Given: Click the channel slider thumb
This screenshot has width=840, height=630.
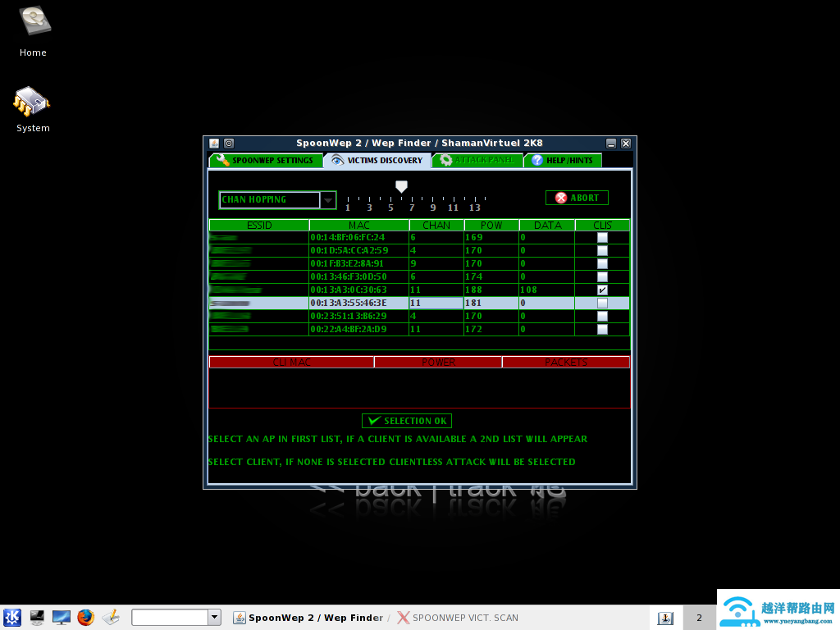Looking at the screenshot, I should 401,186.
